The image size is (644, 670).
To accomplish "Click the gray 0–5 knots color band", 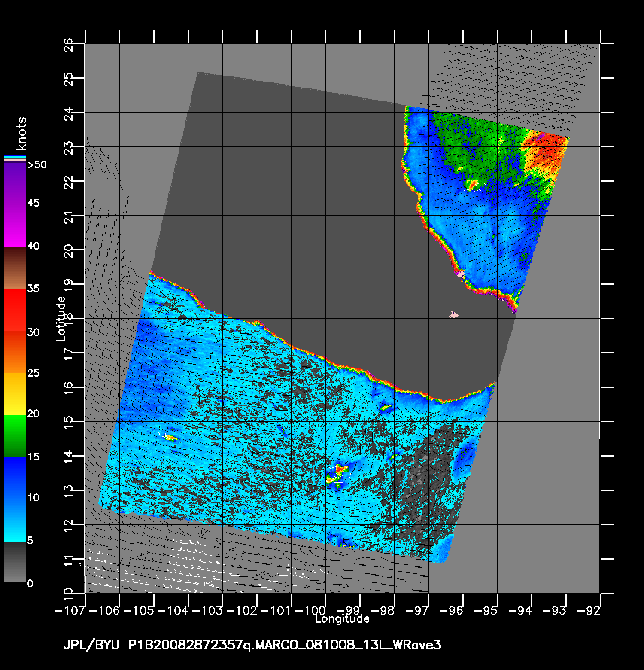I will [15, 562].
